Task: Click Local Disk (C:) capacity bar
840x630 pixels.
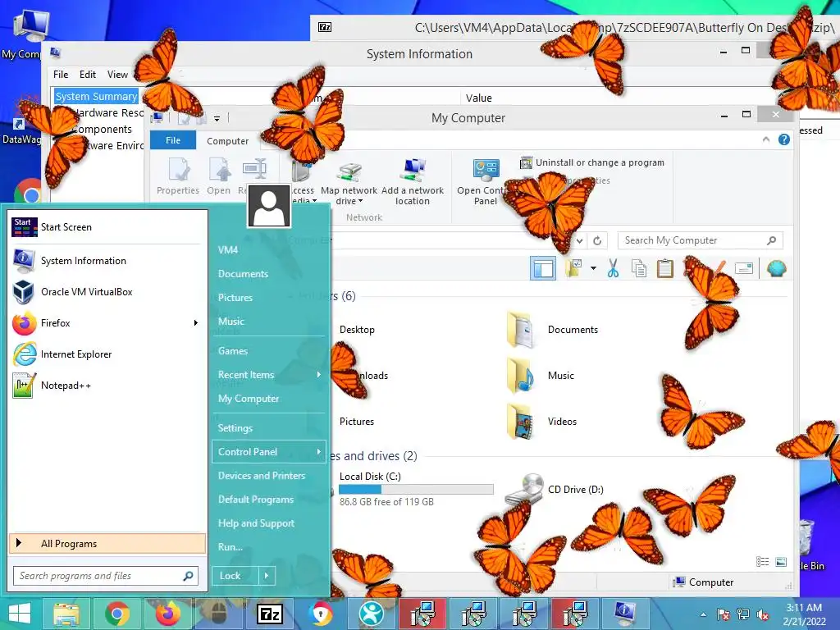Action: coord(416,489)
